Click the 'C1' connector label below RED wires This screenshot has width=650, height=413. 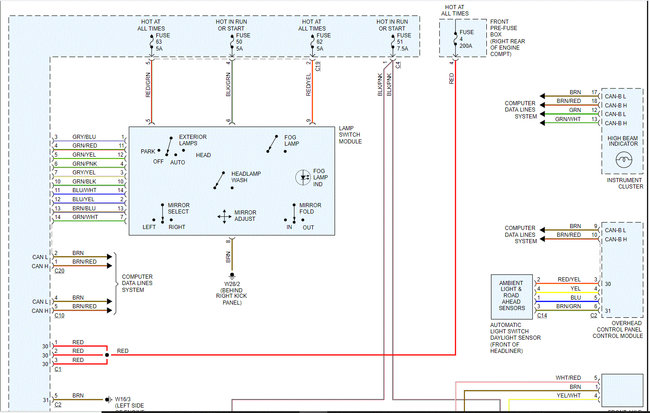pos(58,369)
